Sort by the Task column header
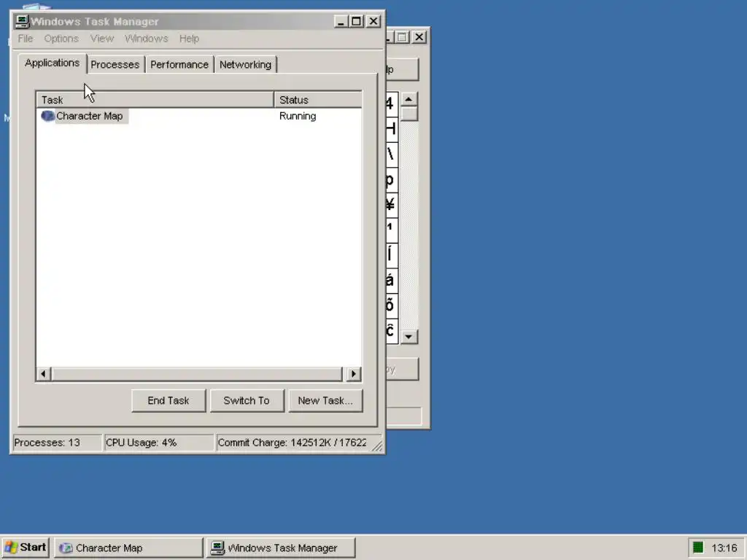The height and width of the screenshot is (560, 747). pyautogui.click(x=155, y=100)
